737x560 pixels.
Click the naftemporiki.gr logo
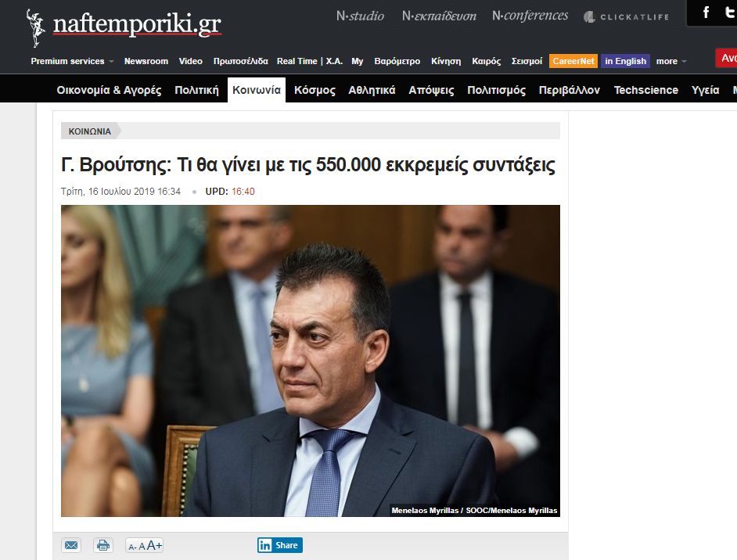coord(124,25)
